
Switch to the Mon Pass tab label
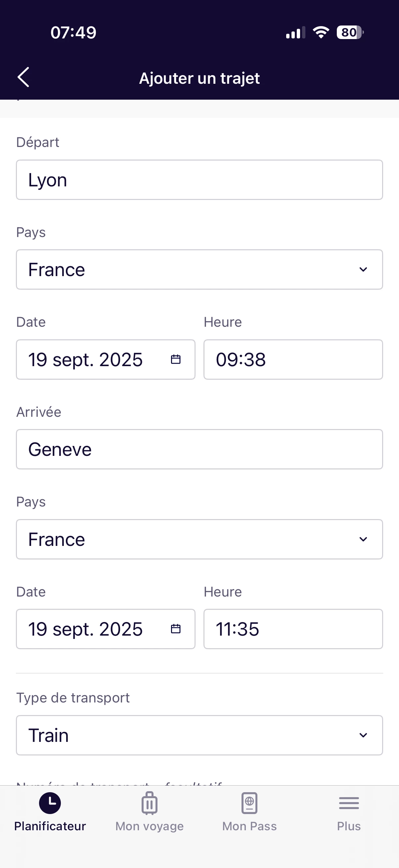point(249,826)
